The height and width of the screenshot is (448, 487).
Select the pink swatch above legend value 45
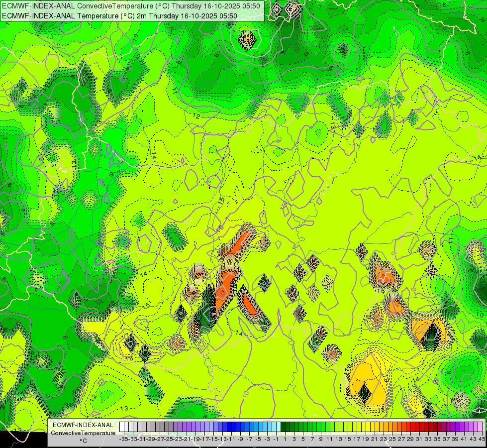pos(480,427)
